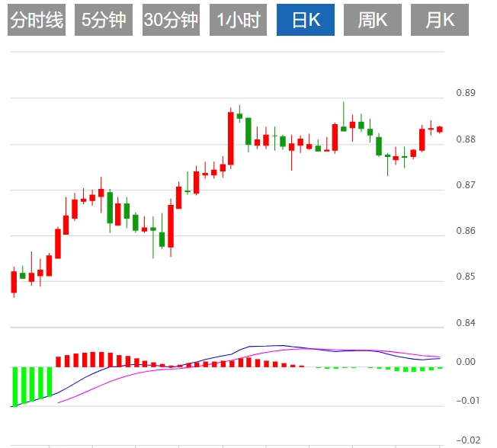Click the tall red candle breaking above 0.88
The image size is (497, 448).
(231, 138)
